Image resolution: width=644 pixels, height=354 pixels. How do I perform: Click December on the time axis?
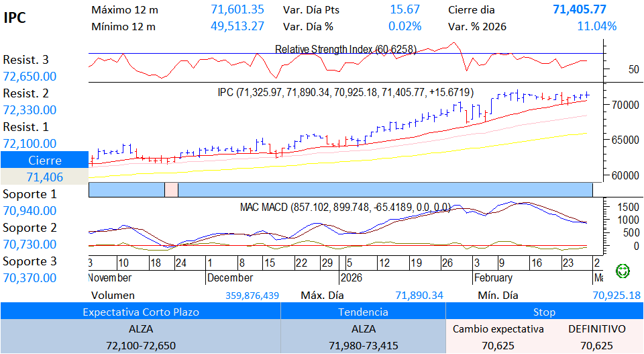[x=230, y=277]
